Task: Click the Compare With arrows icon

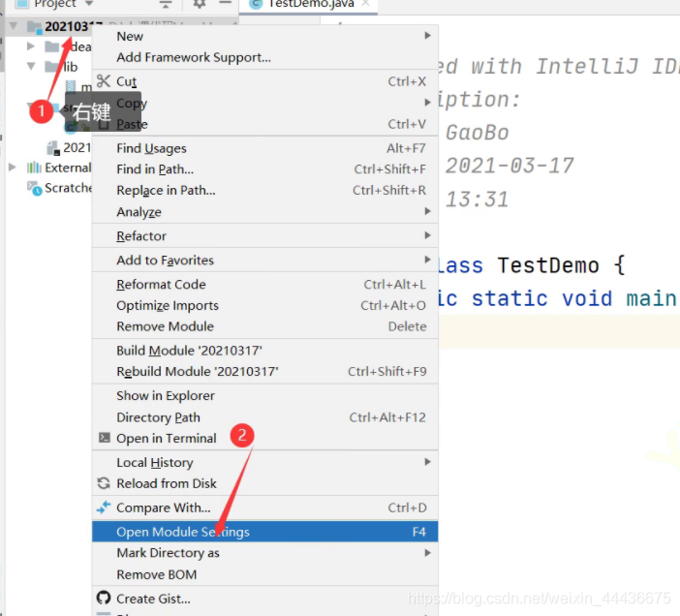Action: coord(104,508)
